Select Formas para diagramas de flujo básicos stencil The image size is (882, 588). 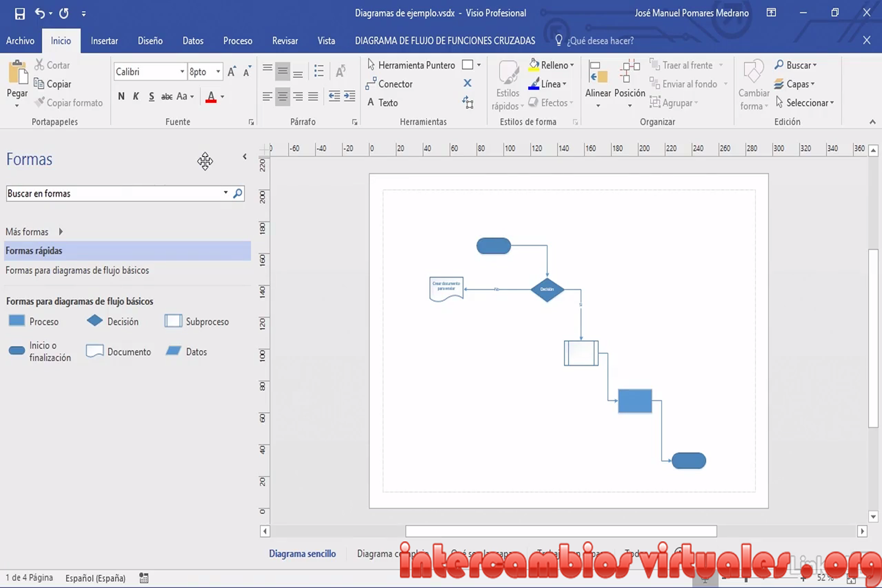tap(77, 270)
